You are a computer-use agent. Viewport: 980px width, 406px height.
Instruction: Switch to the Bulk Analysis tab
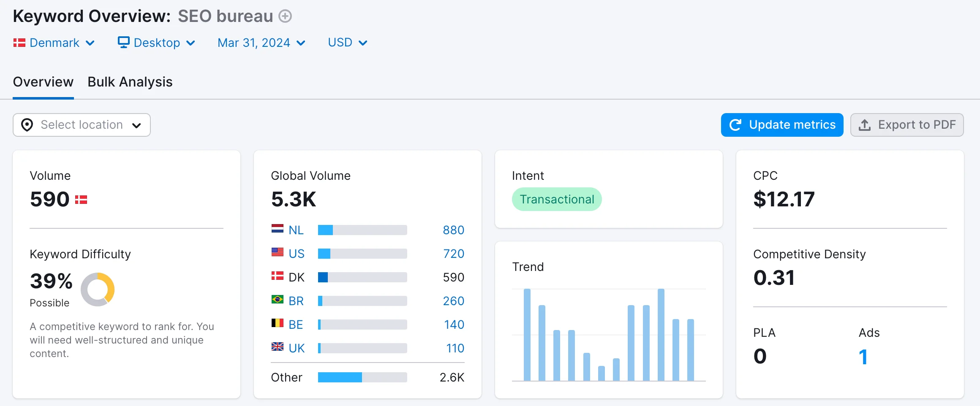click(x=130, y=82)
